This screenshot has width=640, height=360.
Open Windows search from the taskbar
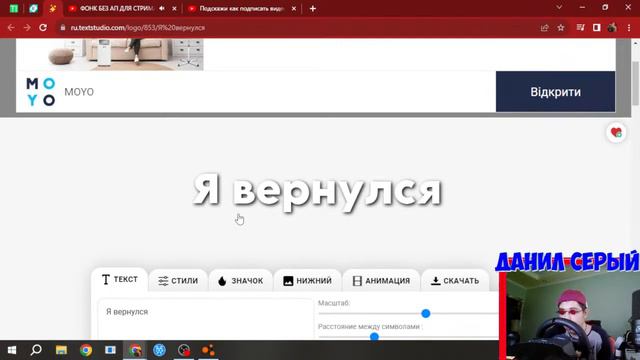36,350
